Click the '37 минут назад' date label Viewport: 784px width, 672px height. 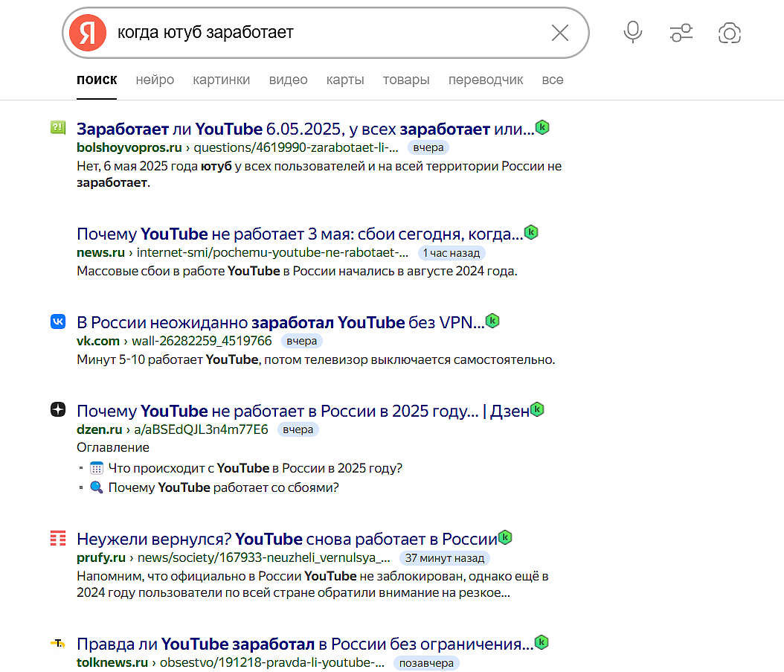click(x=445, y=558)
